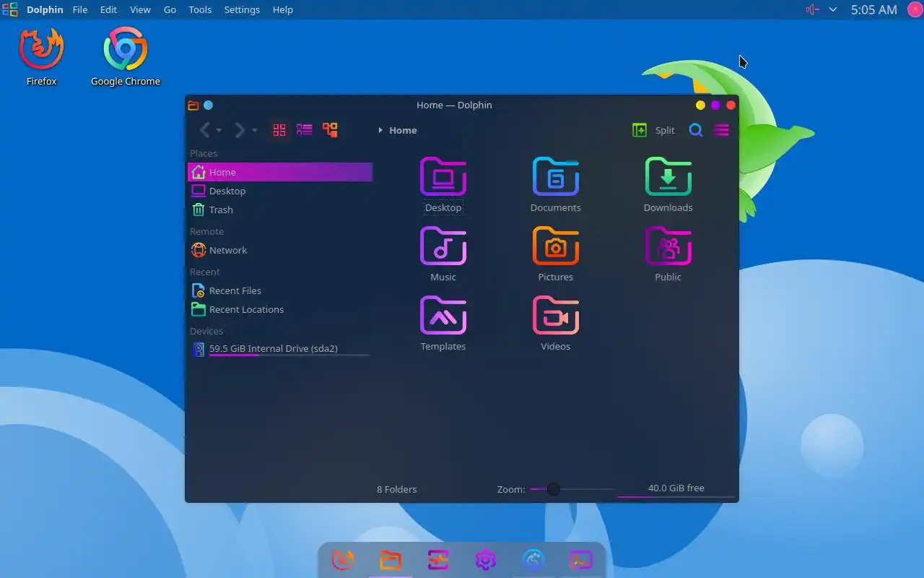Select the Downloads folder icon
Image resolution: width=924 pixels, height=578 pixels.
click(x=668, y=176)
